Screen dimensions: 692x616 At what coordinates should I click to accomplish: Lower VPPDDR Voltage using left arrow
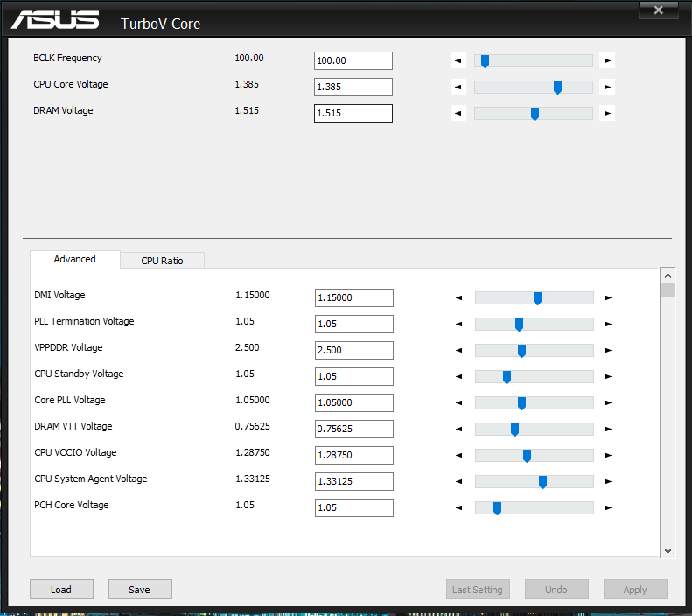click(459, 350)
